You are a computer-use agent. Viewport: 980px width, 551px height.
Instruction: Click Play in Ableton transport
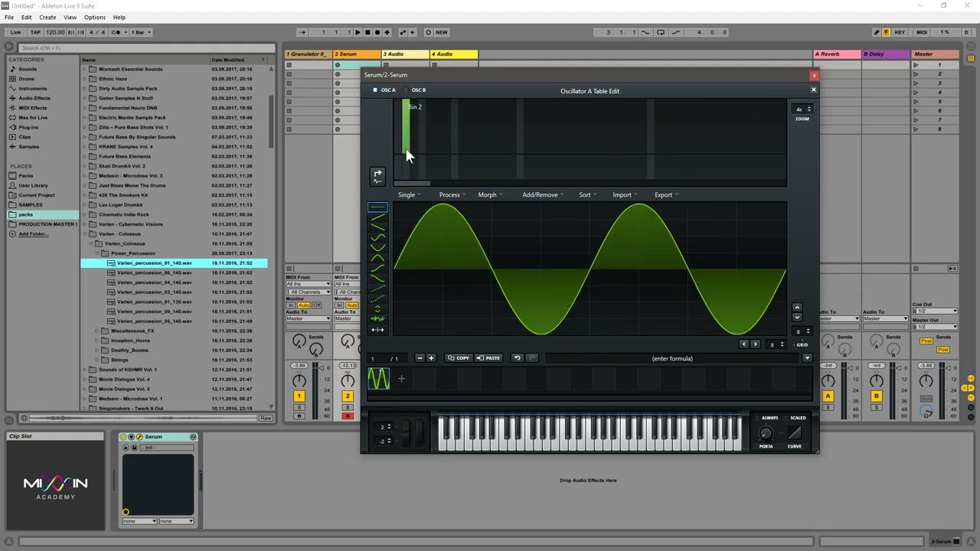click(x=358, y=32)
